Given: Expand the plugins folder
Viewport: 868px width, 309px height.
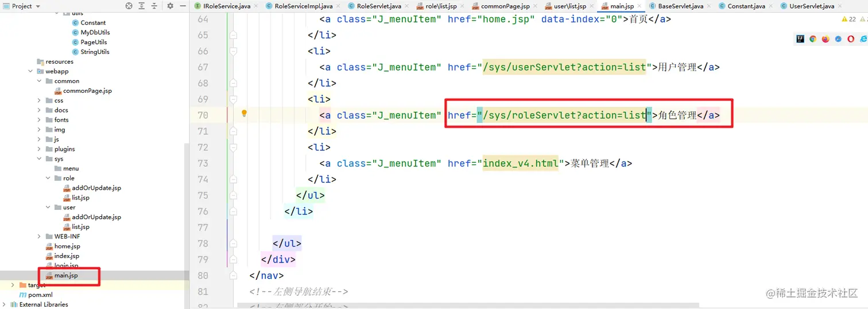Looking at the screenshot, I should (x=39, y=149).
